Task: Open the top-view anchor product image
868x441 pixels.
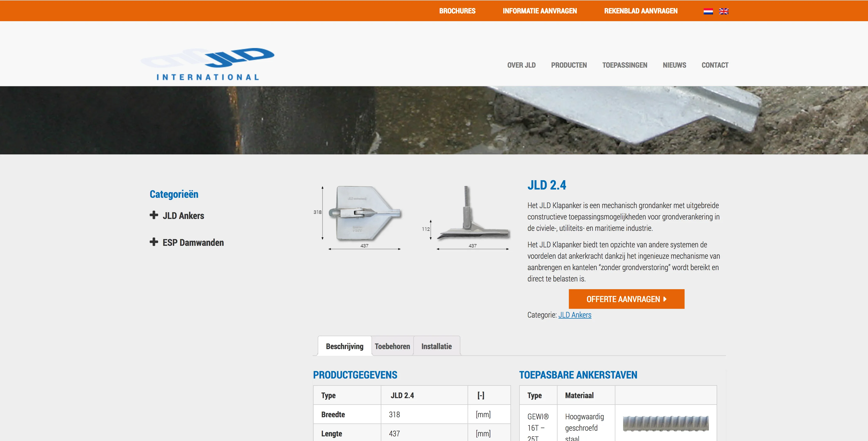Action: [358, 218]
